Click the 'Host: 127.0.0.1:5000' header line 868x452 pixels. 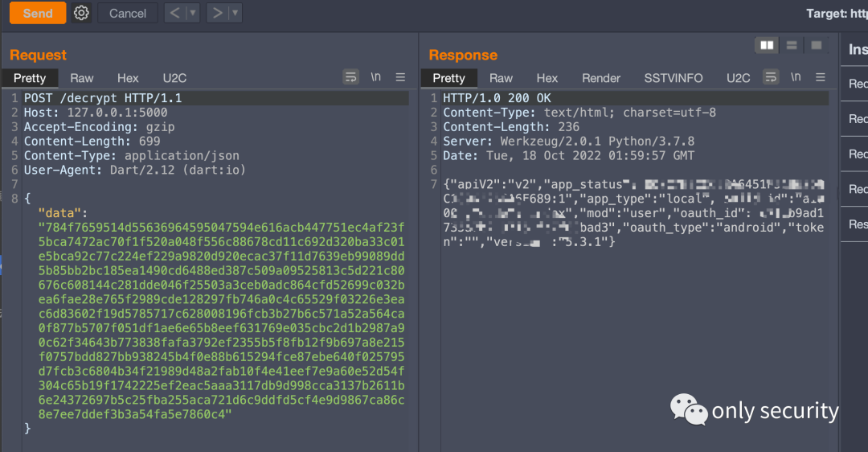point(96,113)
